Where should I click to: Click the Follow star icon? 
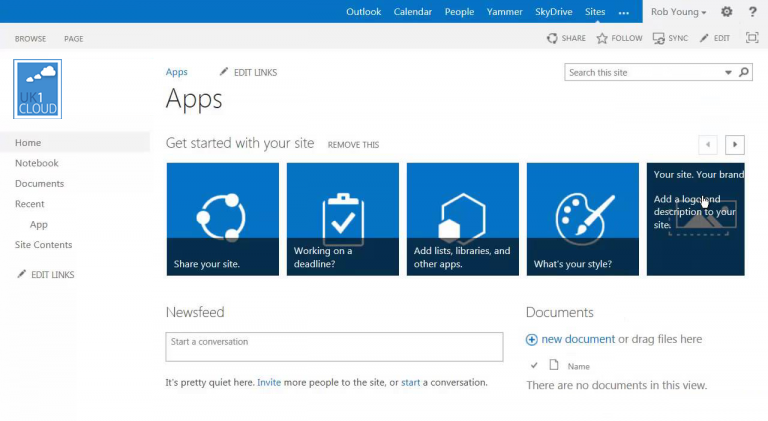[602, 38]
